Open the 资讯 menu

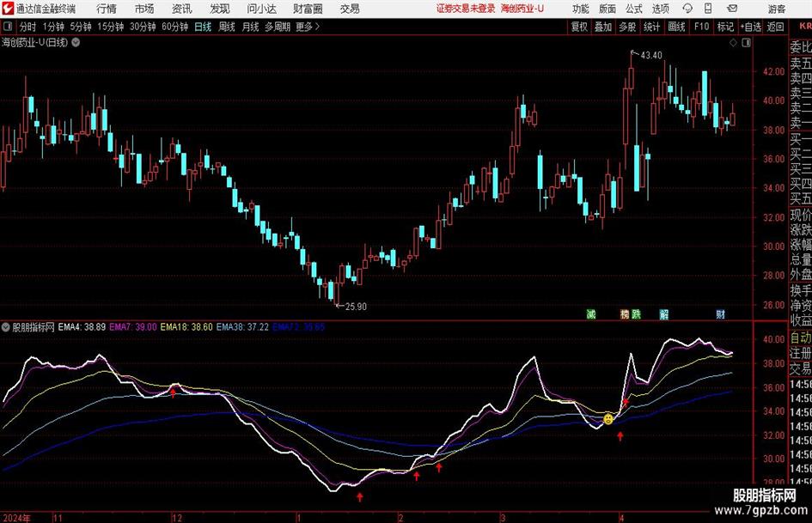point(182,9)
